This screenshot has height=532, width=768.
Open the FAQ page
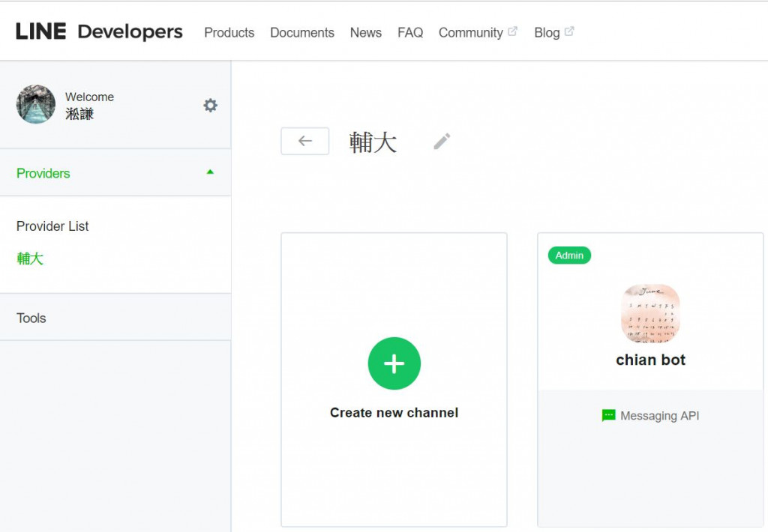click(x=410, y=33)
